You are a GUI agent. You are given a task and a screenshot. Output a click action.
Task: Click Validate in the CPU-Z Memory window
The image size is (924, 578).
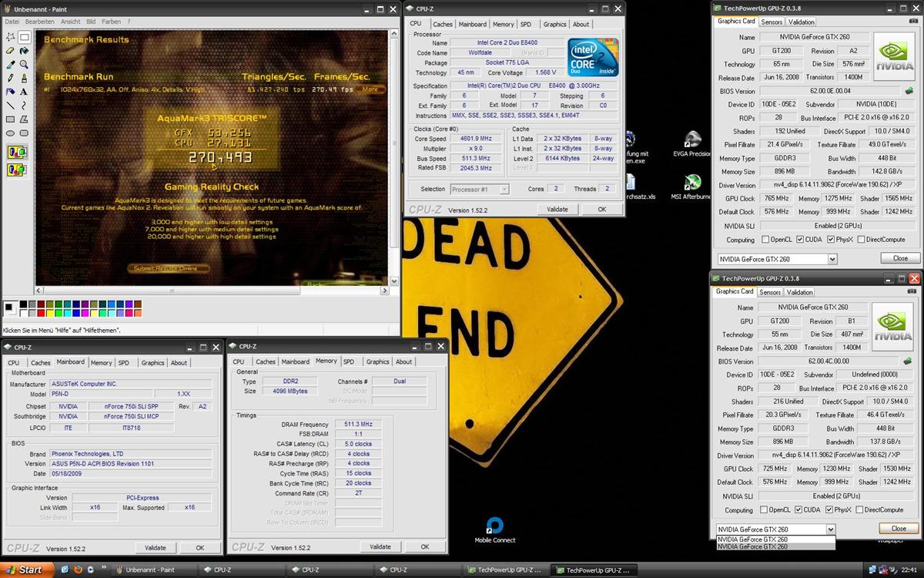380,547
